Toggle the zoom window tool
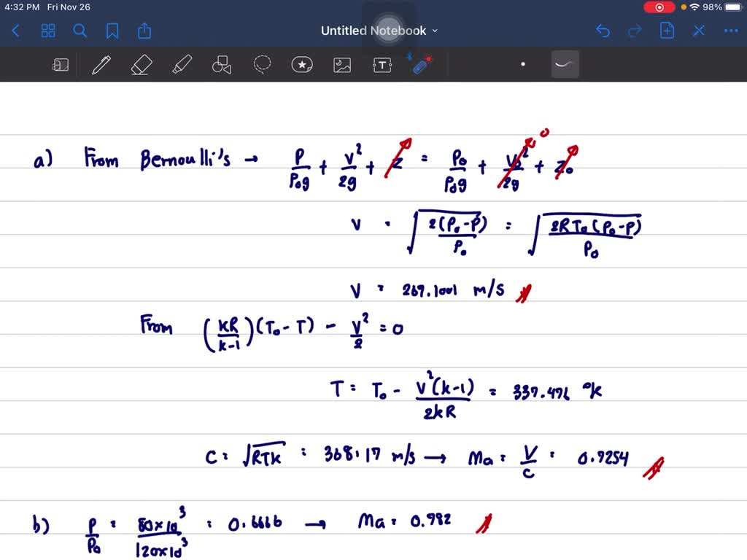This screenshot has width=747, height=560. [61, 65]
